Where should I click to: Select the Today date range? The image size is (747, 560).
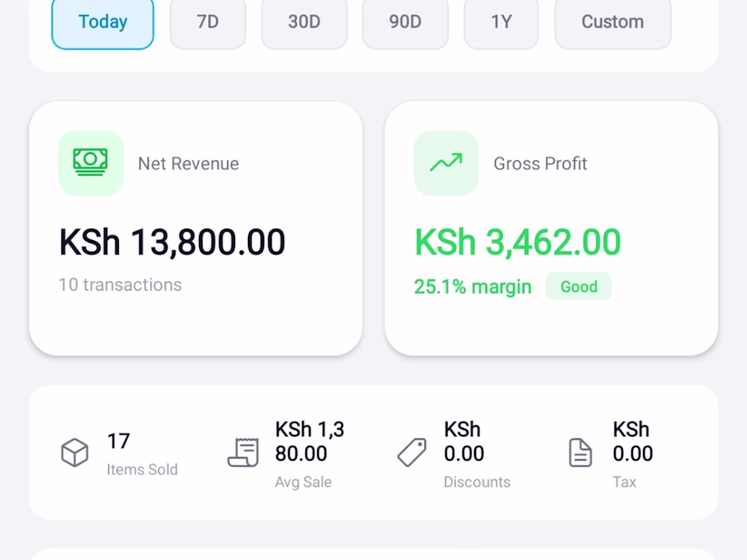tap(103, 22)
